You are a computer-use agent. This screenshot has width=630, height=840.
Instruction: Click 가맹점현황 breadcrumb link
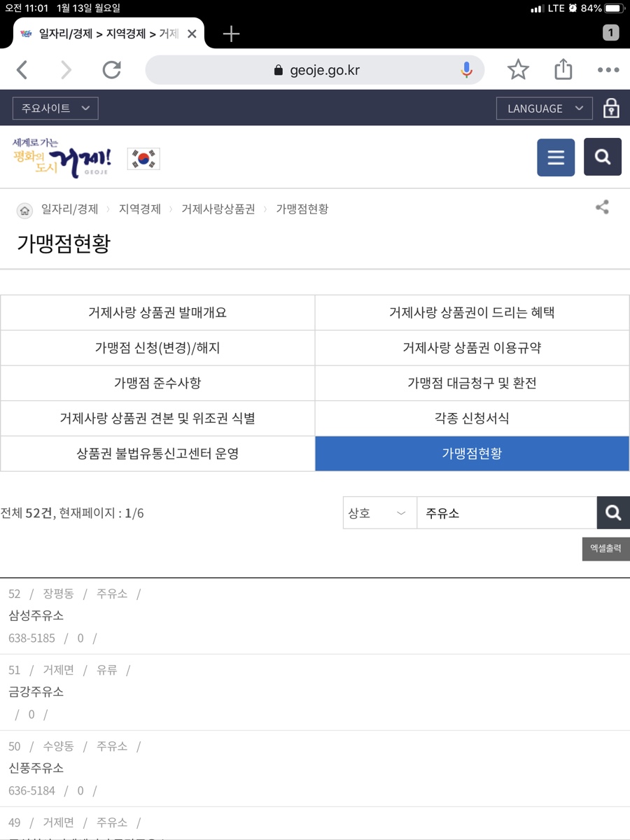(302, 209)
